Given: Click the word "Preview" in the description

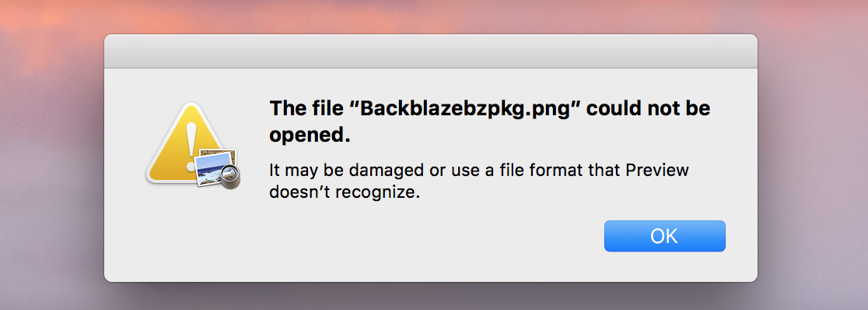Looking at the screenshot, I should pos(657,170).
